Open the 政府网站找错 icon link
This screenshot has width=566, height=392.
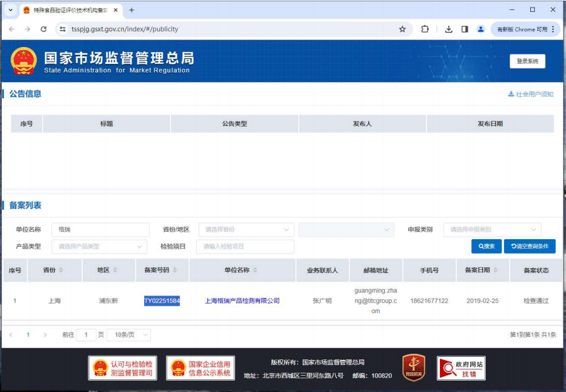tap(461, 368)
